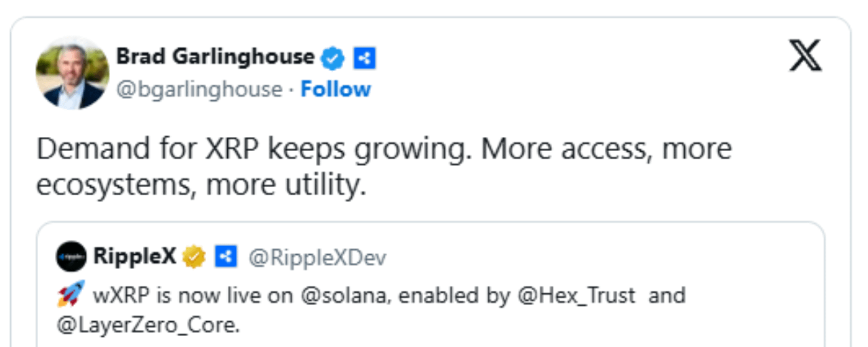Click the blue affiliation badge beside RippleX
The width and height of the screenshot is (868, 347).
(x=225, y=257)
